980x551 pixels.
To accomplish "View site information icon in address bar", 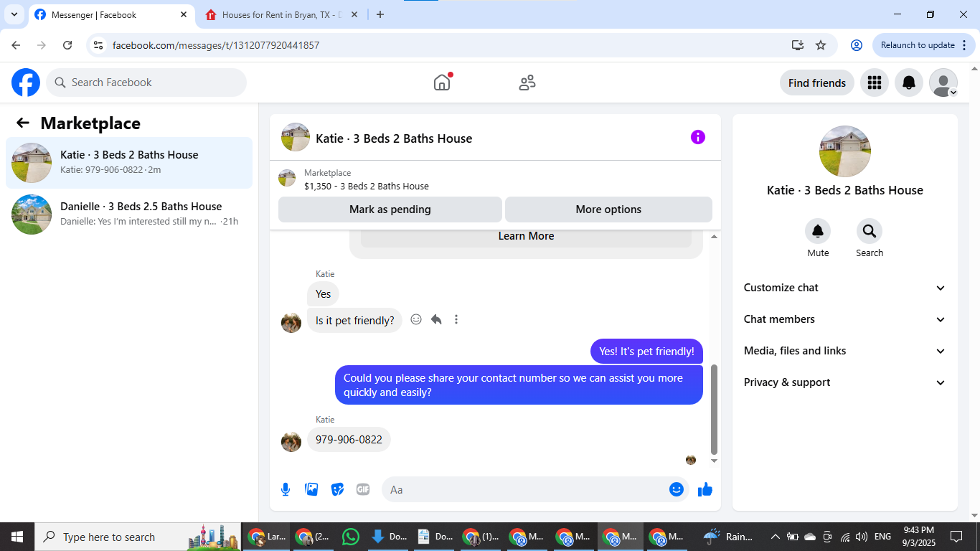I will pyautogui.click(x=99, y=45).
